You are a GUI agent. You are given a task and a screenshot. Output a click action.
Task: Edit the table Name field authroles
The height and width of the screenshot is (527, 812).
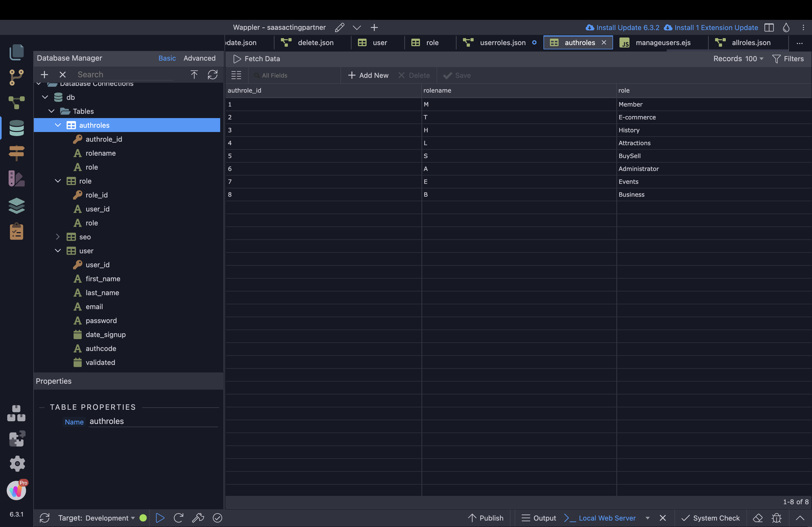[x=153, y=421]
